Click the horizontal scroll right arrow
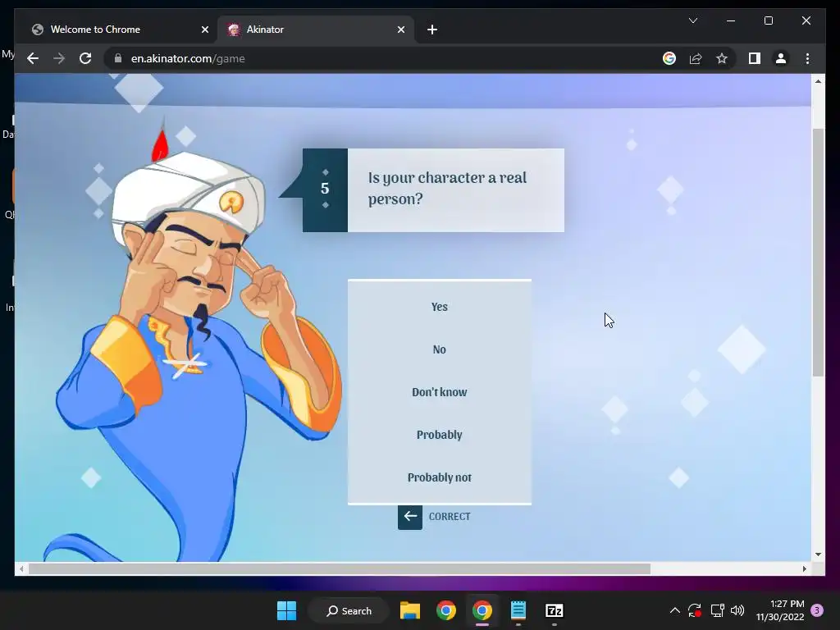Screen dimensions: 840x630 tap(804, 569)
